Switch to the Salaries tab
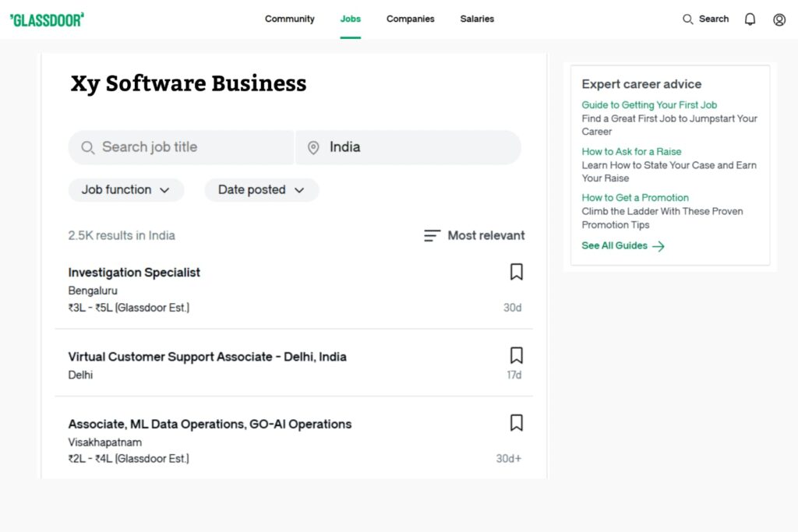The width and height of the screenshot is (798, 532). coord(477,19)
